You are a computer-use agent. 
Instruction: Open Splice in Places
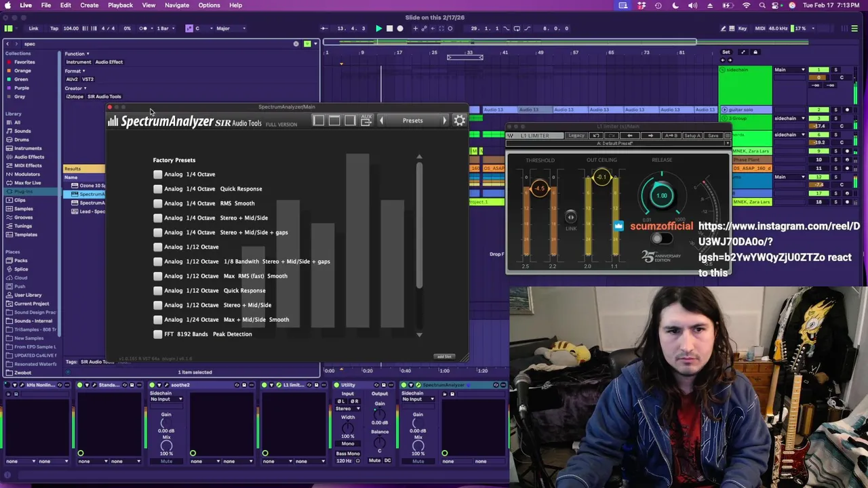[x=20, y=269]
